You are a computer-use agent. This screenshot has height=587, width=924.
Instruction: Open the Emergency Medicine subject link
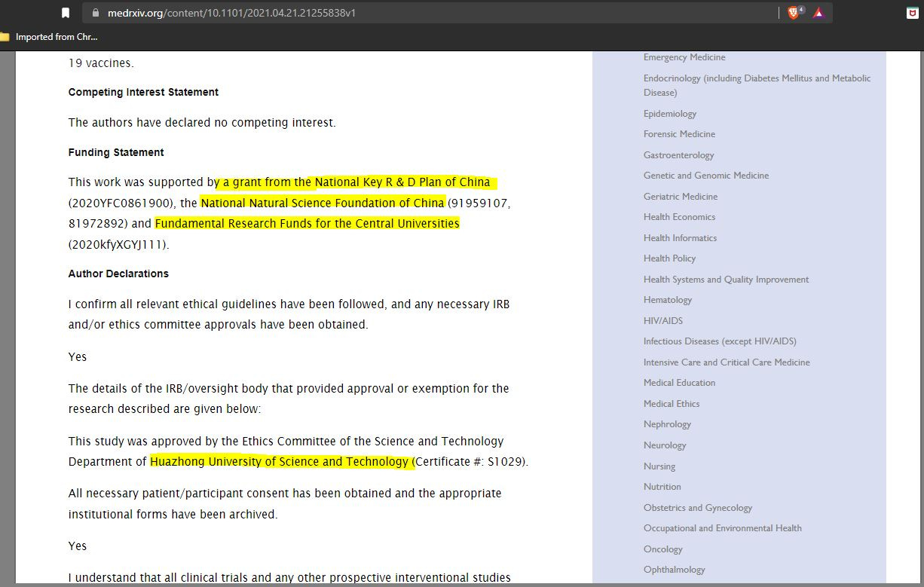(x=684, y=57)
